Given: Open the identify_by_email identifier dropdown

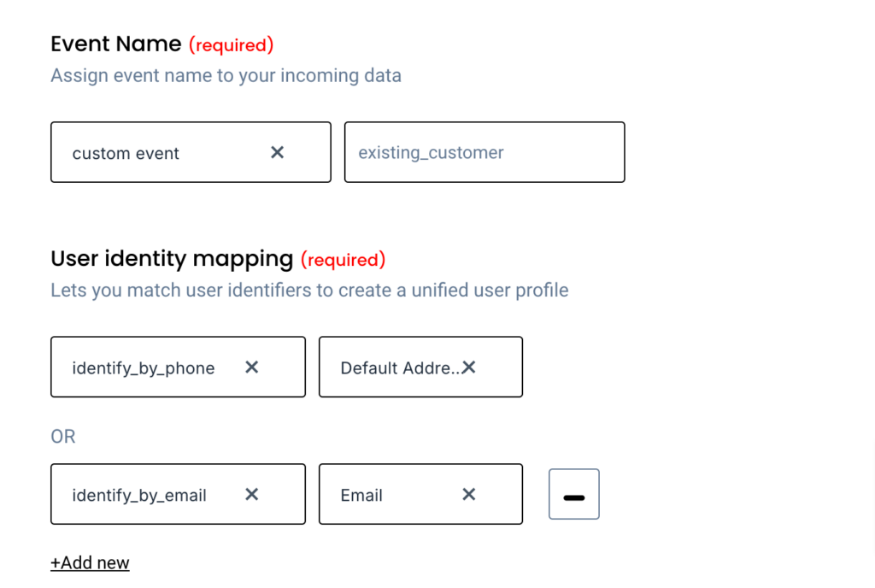Looking at the screenshot, I should click(x=139, y=495).
